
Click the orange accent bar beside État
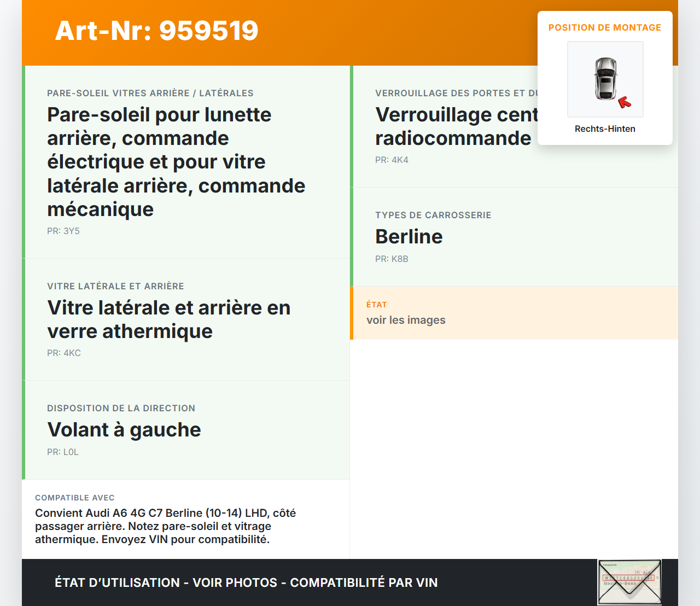(x=352, y=313)
